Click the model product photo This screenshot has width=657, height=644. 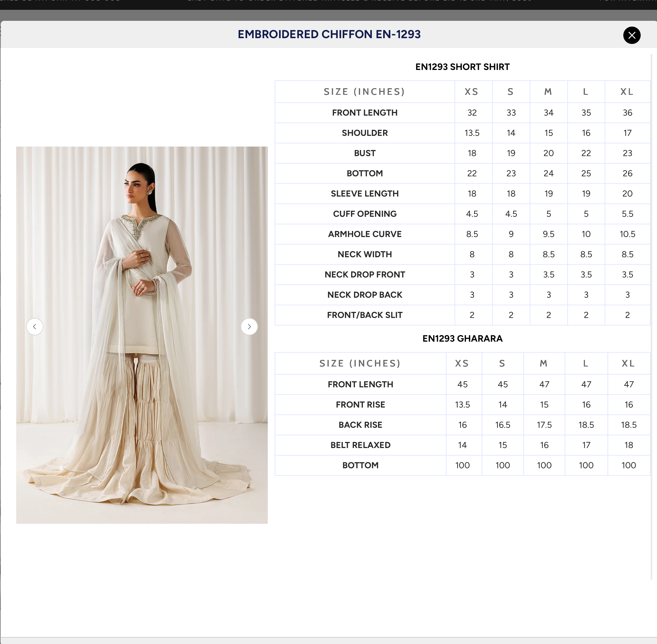coord(142,335)
